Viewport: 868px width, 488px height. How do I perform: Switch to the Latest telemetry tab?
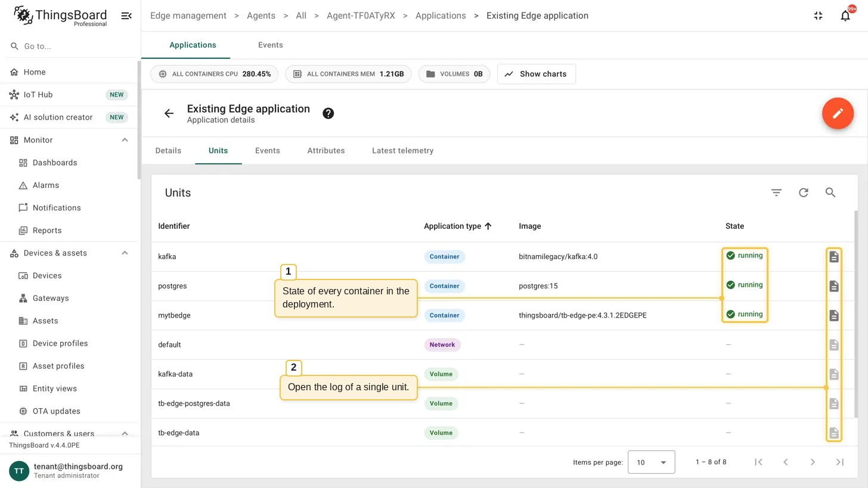[x=402, y=151]
